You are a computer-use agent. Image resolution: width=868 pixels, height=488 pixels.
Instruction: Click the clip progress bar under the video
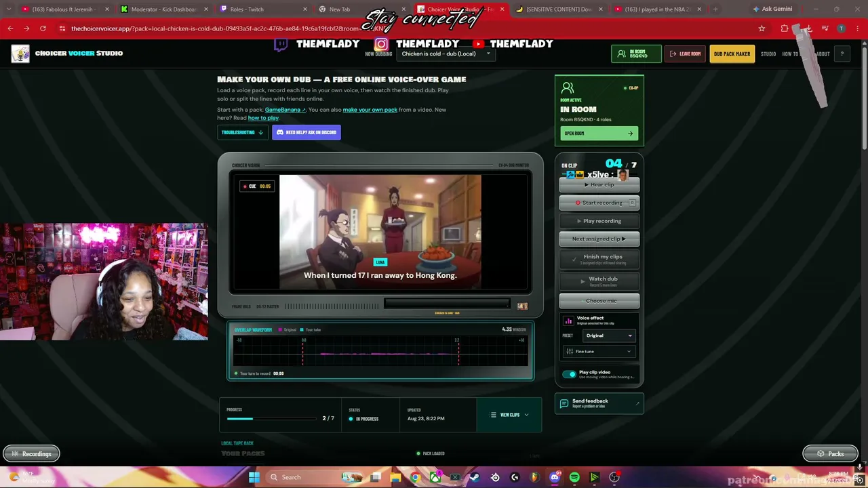[x=446, y=304]
